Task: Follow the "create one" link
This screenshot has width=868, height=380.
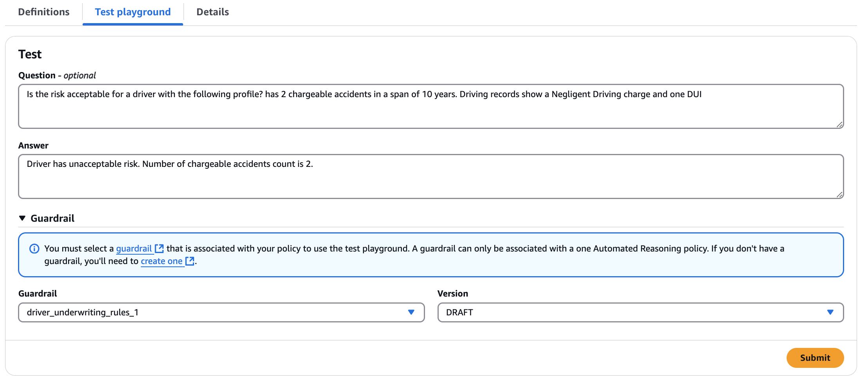Action: 162,261
